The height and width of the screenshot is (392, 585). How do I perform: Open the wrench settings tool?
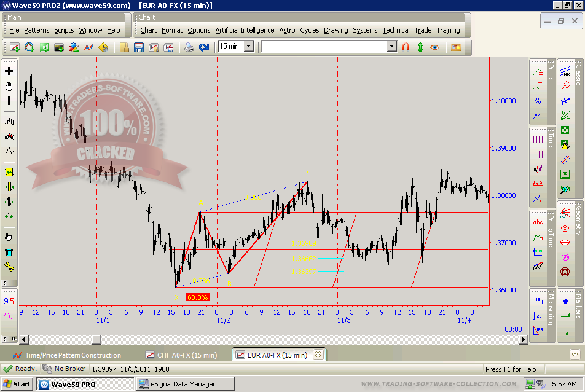point(9,267)
